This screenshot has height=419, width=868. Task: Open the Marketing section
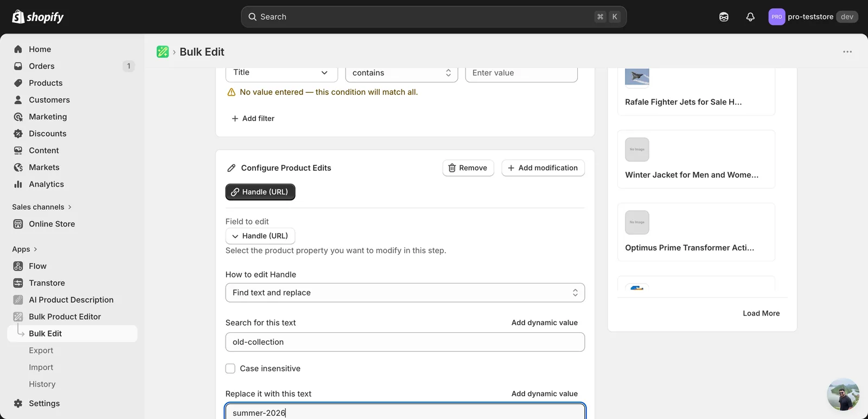point(72,117)
